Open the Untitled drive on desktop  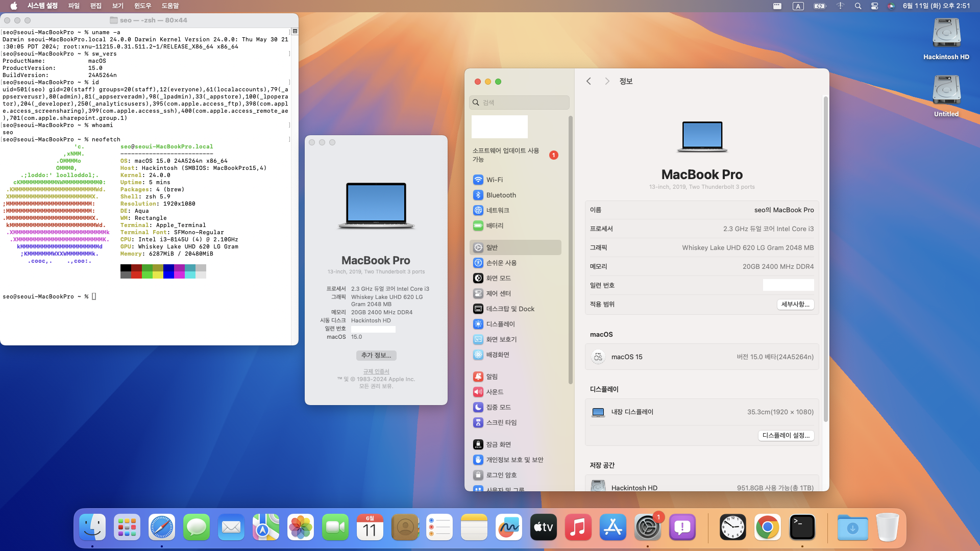946,96
